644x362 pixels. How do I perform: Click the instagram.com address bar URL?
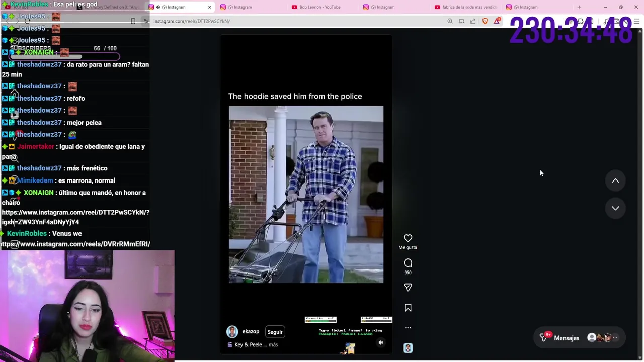coord(192,21)
